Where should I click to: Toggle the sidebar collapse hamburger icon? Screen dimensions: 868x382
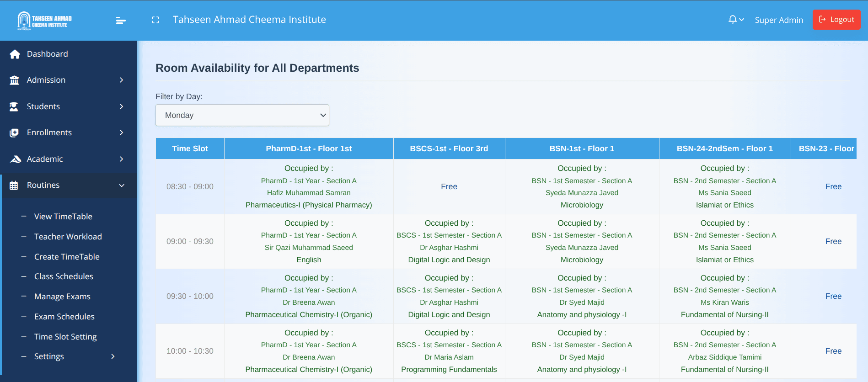(x=121, y=21)
